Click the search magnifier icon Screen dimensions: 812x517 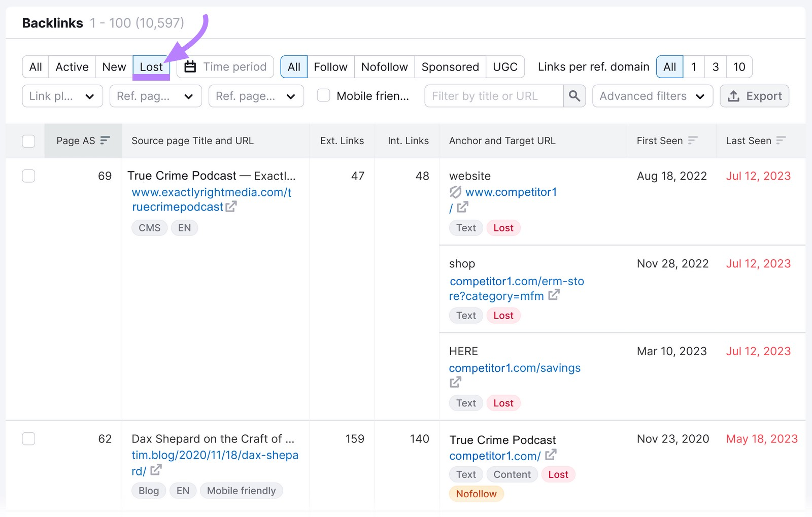[574, 95]
